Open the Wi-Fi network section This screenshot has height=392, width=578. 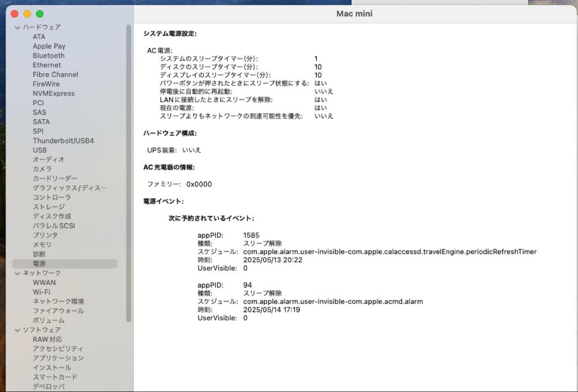point(42,292)
